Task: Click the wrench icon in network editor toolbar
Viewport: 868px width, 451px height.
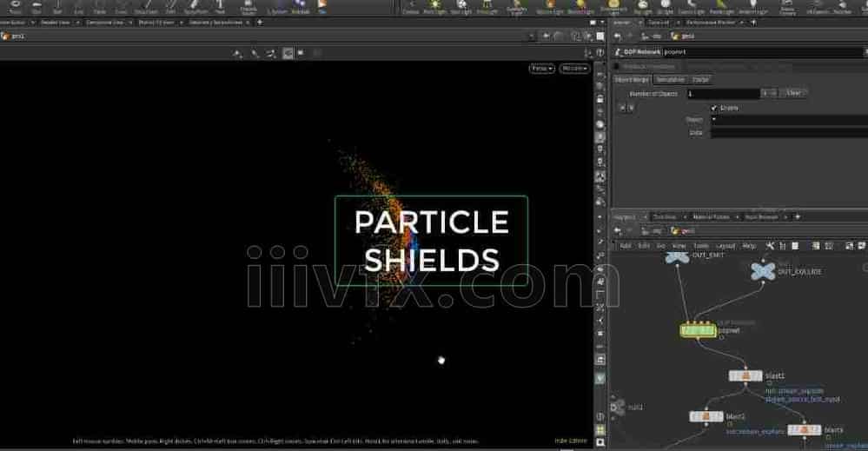Action: pyautogui.click(x=770, y=246)
